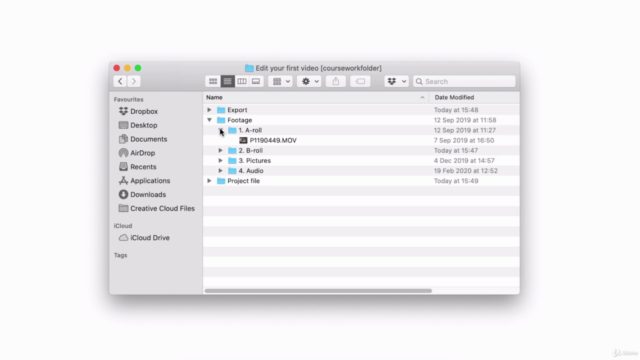Click the green zoom window button
The image size is (640, 360).
(x=138, y=68)
